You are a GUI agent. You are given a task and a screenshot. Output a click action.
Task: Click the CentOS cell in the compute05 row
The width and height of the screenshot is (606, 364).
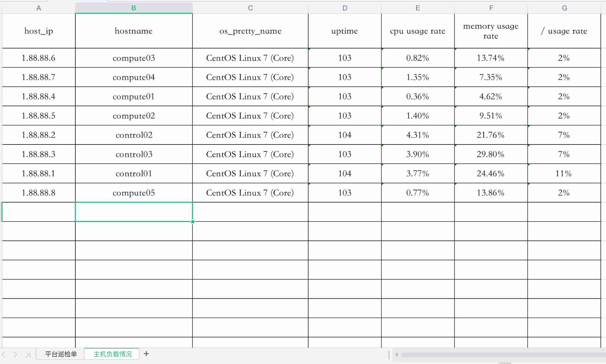pos(250,193)
